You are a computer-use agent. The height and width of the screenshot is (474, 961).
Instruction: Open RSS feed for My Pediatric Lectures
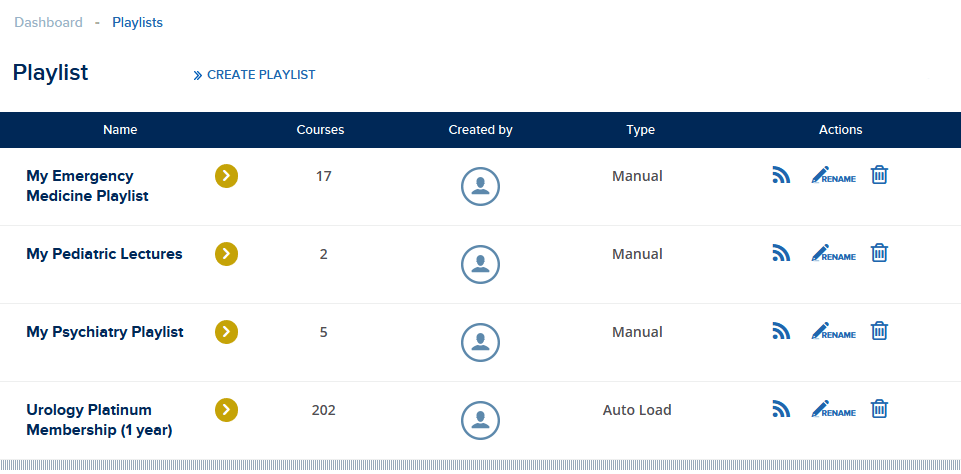[781, 253]
